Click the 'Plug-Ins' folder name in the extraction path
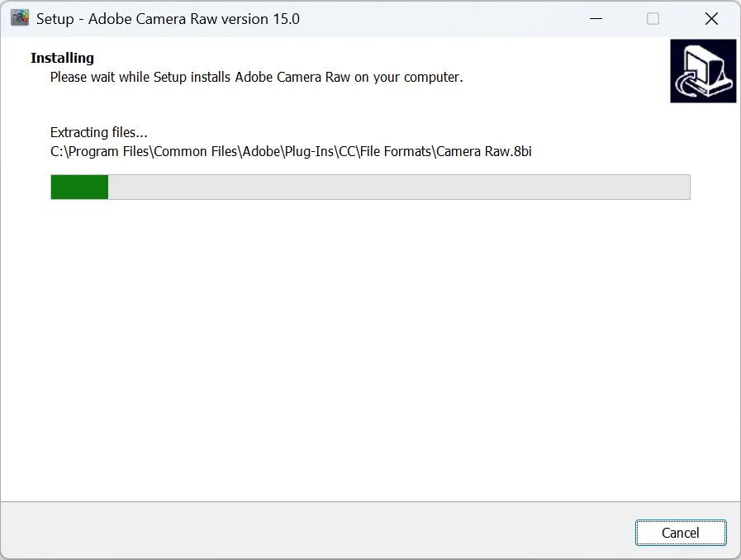The width and height of the screenshot is (741, 560). click(x=310, y=151)
